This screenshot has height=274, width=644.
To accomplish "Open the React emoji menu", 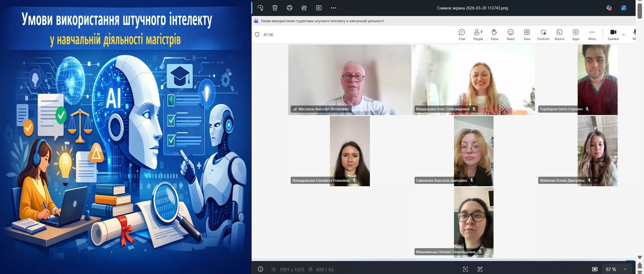I will tap(510, 34).
